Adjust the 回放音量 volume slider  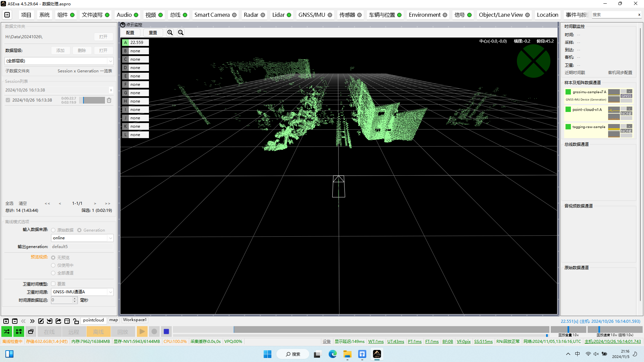[x=568, y=330]
